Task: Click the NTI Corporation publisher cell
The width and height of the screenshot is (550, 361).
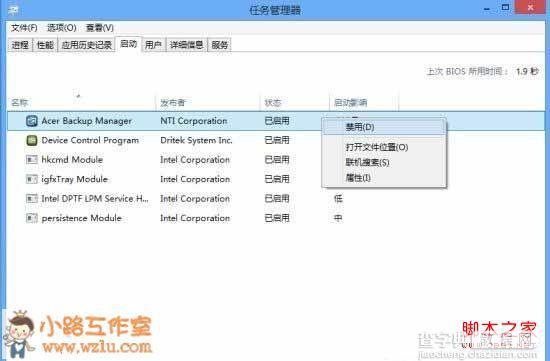Action: (194, 121)
